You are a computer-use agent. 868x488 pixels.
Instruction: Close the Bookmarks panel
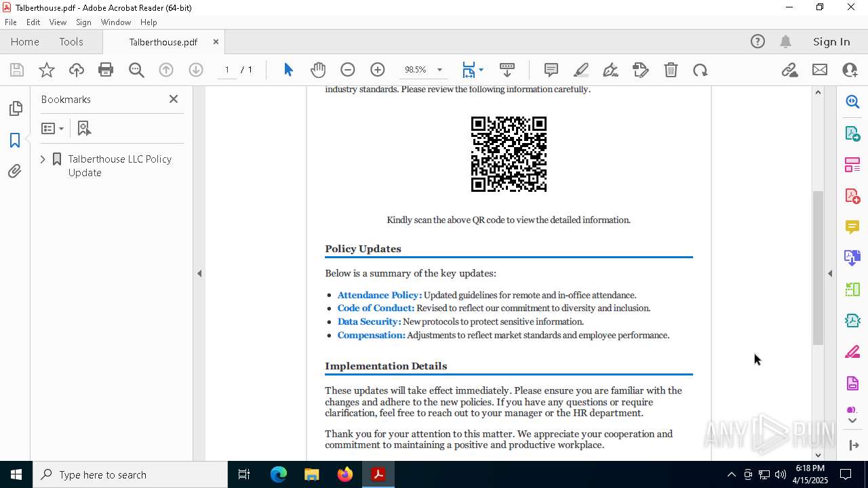coord(174,99)
